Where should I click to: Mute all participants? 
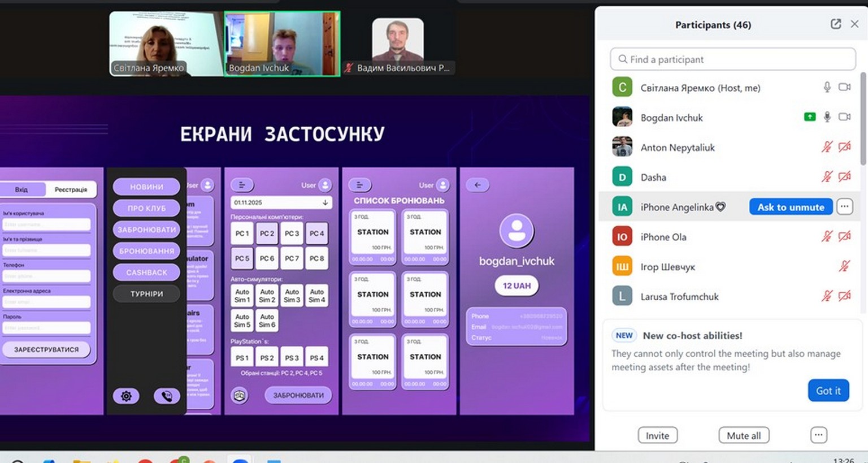[743, 435]
